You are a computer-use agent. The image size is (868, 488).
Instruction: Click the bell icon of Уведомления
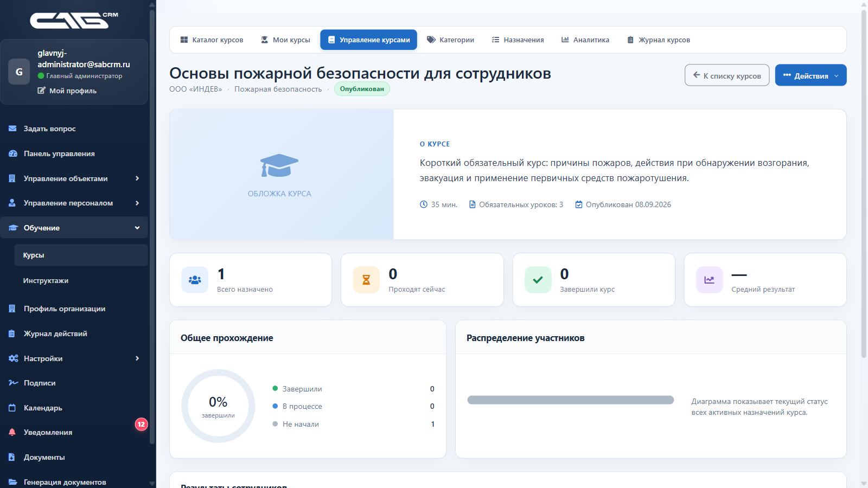point(12,432)
